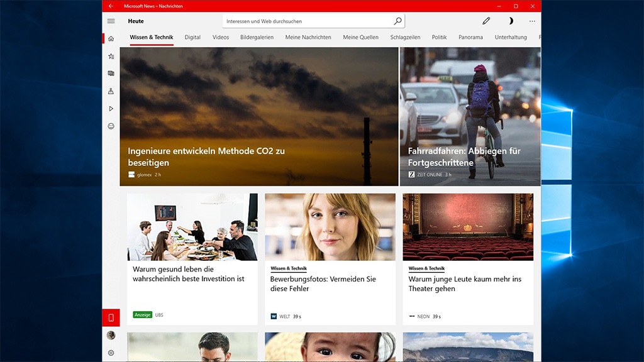Open the Videos play sidebar icon
644x362 pixels.
click(x=111, y=109)
